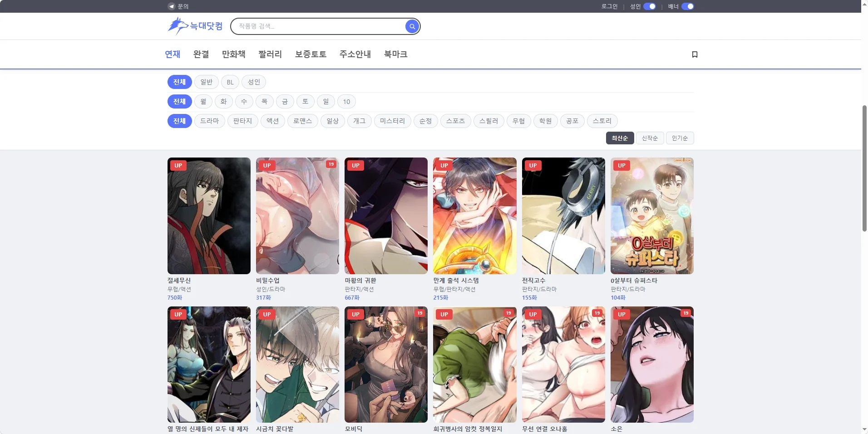Click the 19 badge on 소은 cover

click(x=686, y=313)
